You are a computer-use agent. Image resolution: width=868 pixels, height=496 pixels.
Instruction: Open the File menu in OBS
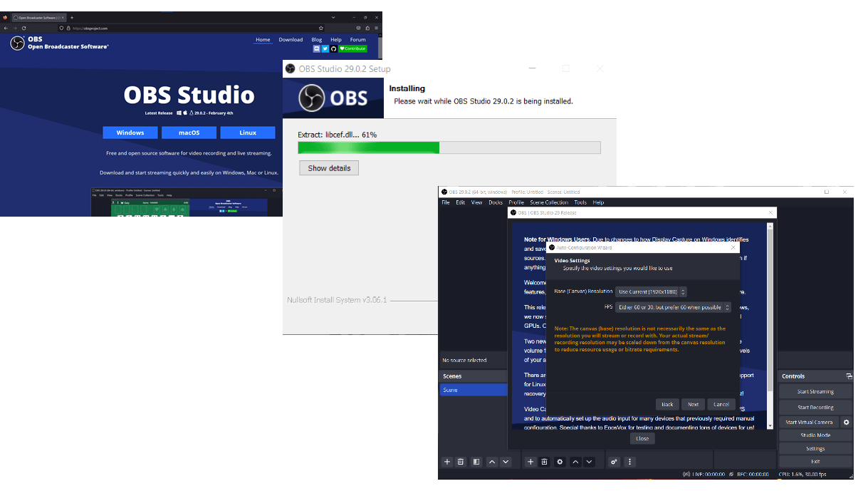pyautogui.click(x=446, y=202)
